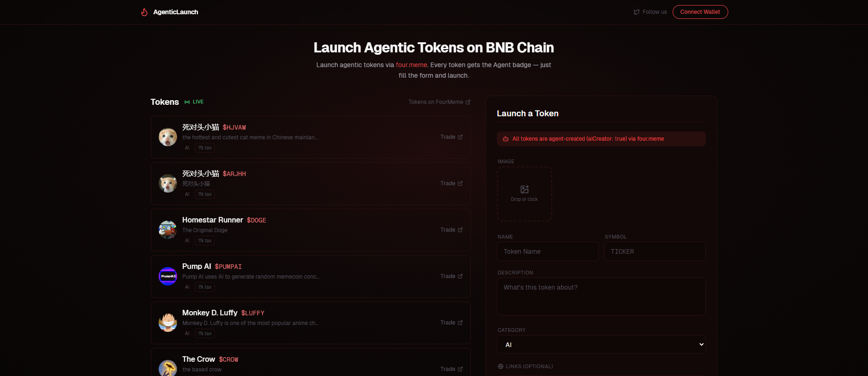The image size is (868, 376).
Task: Click the 1% tax badge on Pump AI
Action: 205,287
